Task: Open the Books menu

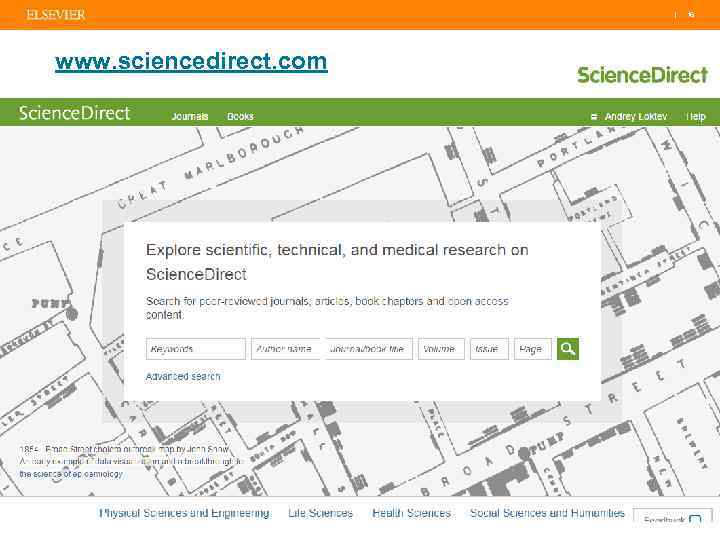Action: tap(240, 117)
